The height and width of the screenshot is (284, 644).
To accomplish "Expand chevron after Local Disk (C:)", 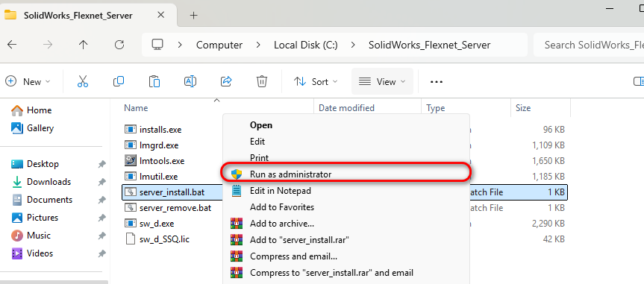I will coord(353,45).
